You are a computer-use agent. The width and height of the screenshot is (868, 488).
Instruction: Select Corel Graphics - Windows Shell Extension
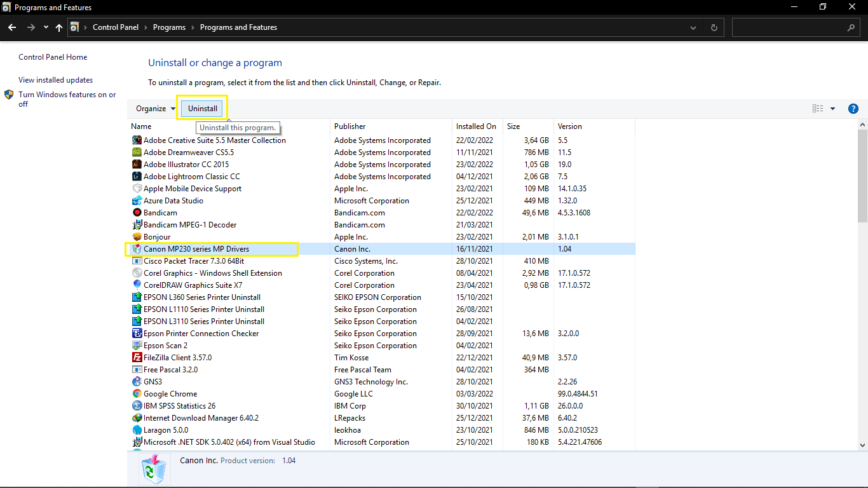coord(212,273)
